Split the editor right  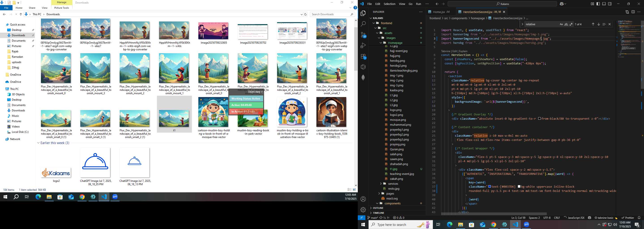pos(633,12)
